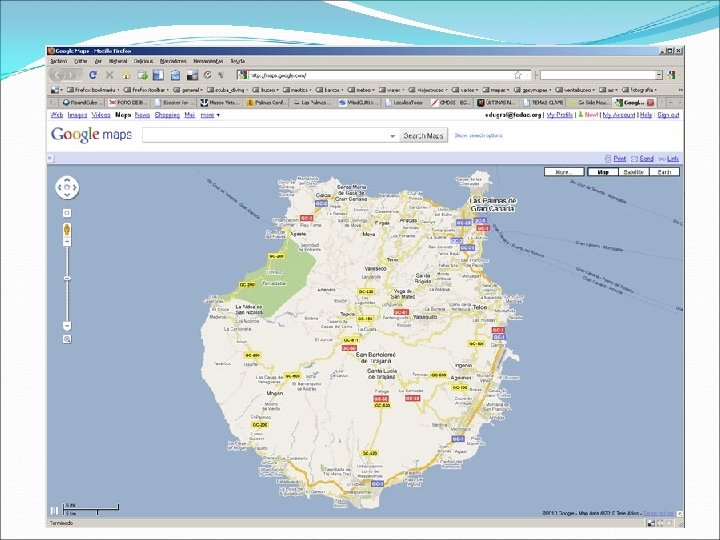Screen dimensions: 720x540
Task: Open the More layers button
Action: [x=564, y=172]
